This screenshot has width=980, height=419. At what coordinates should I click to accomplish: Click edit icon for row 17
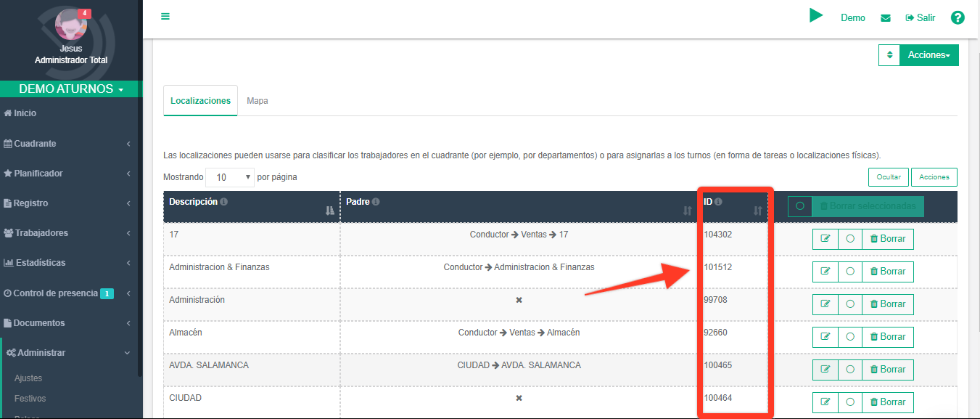point(825,239)
